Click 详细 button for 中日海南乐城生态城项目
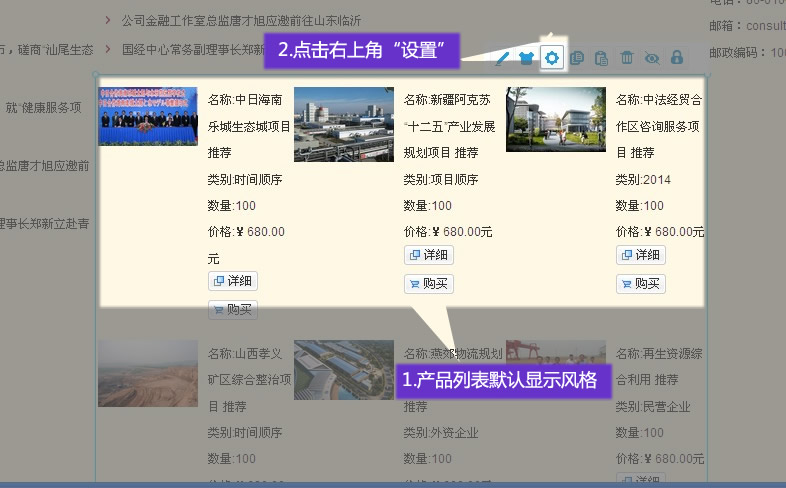786x488 pixels. point(233,282)
